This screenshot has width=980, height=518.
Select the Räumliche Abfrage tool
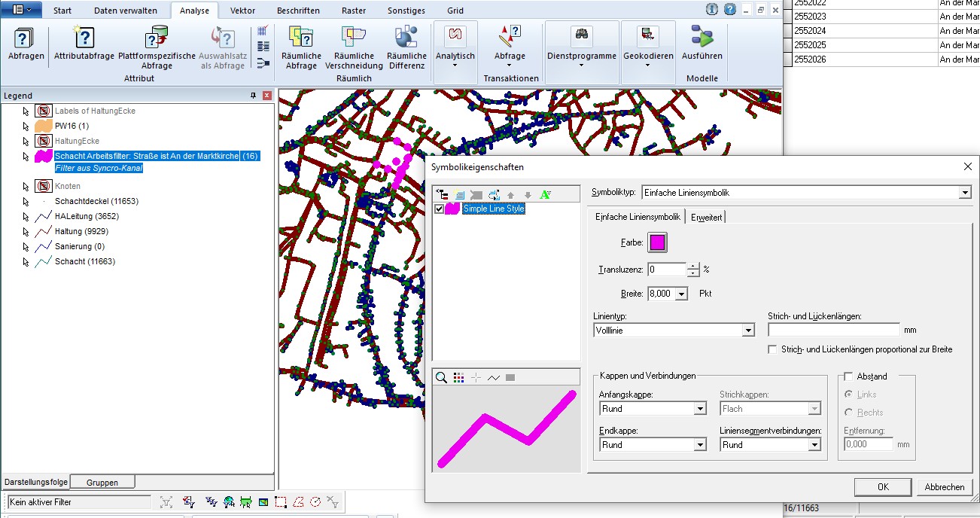pos(300,47)
